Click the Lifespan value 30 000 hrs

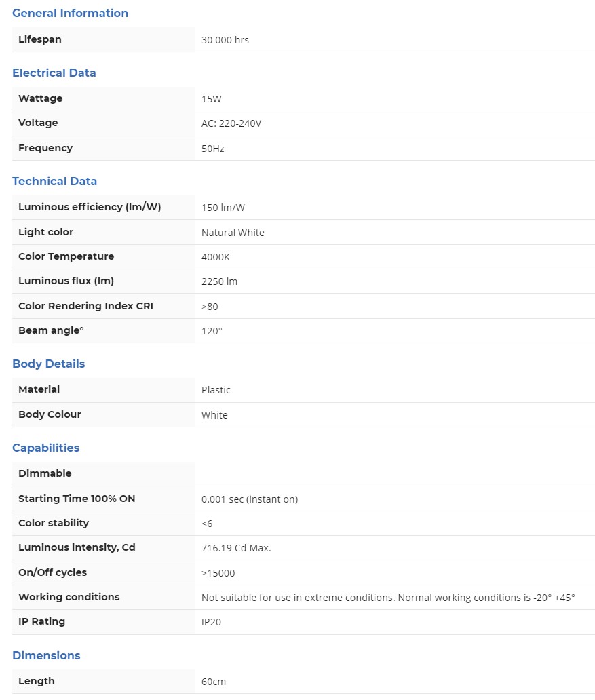pyautogui.click(x=225, y=40)
